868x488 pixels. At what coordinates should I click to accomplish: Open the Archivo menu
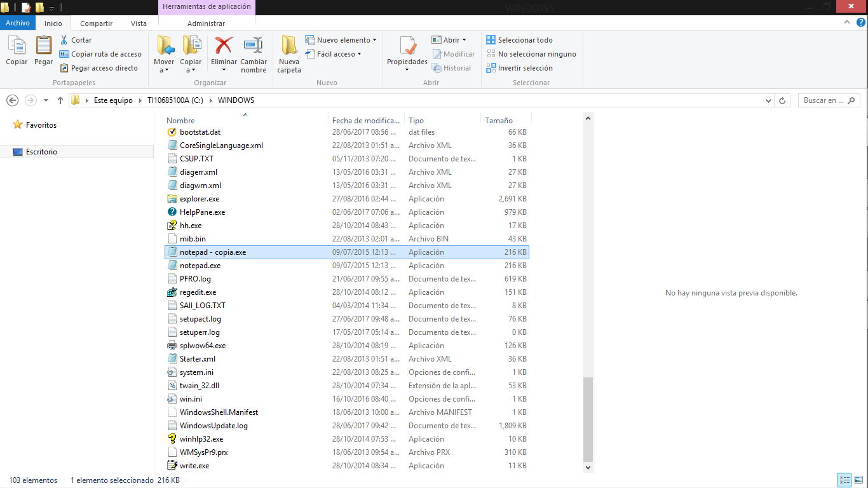tap(18, 23)
